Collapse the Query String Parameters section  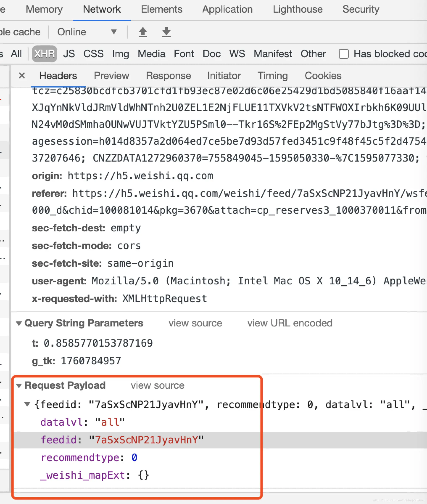[19, 324]
